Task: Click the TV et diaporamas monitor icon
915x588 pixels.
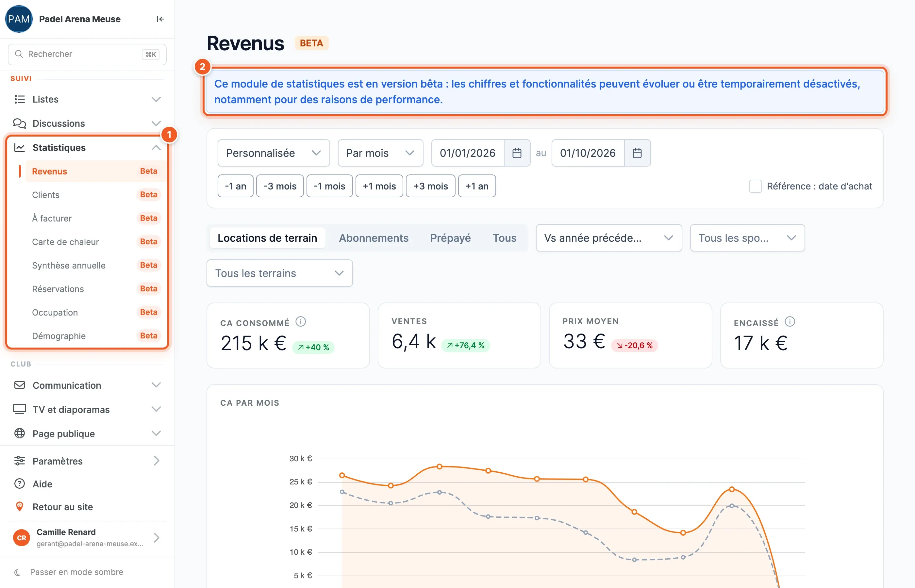Action: coord(20,409)
